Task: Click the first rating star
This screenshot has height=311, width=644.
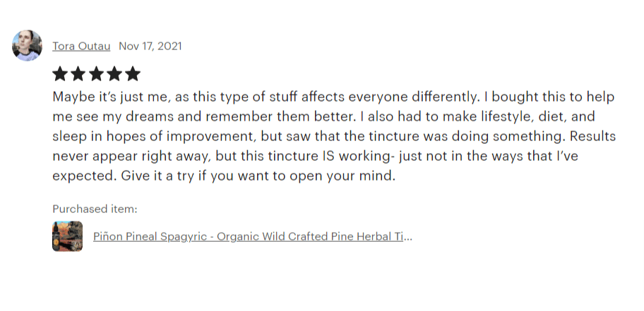Action: pos(60,74)
